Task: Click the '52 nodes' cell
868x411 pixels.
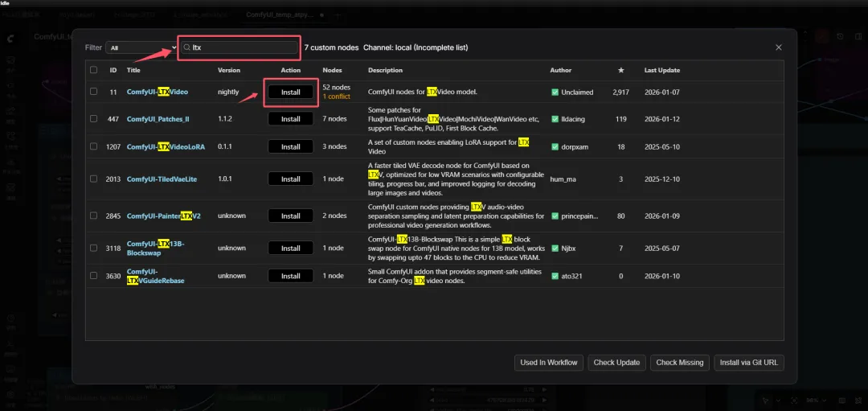Action: tap(336, 88)
